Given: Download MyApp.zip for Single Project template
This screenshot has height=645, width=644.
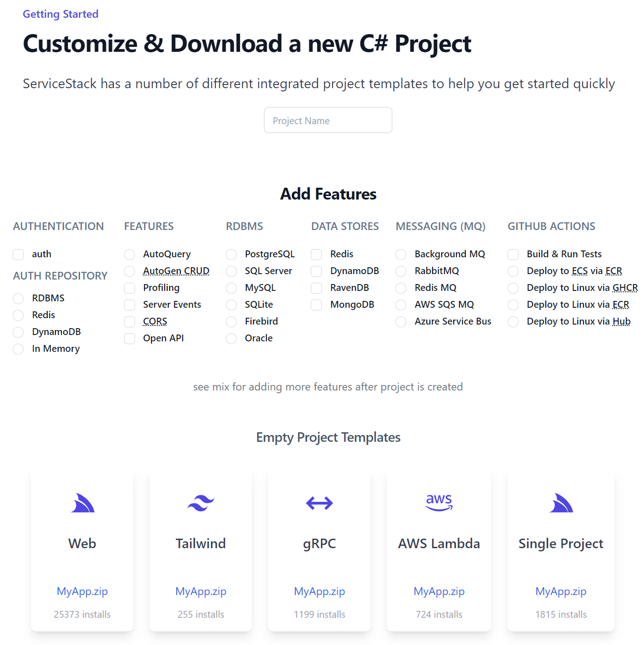Looking at the screenshot, I should pyautogui.click(x=561, y=591).
